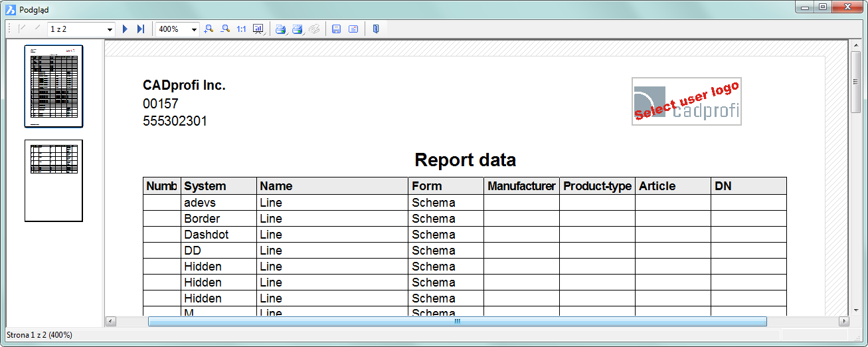868x347 pixels.
Task: Click the zoom in magnifier icon
Action: pos(209,29)
